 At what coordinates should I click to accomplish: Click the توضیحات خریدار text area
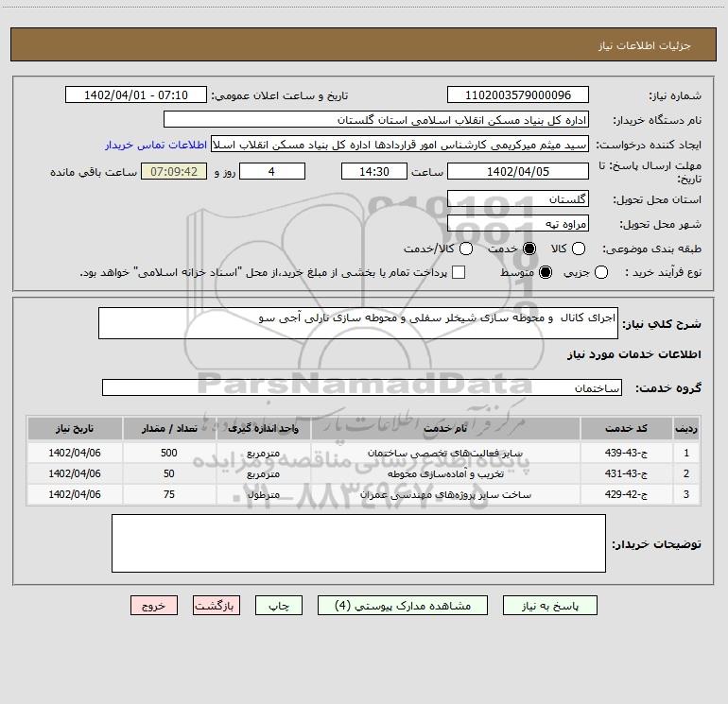[x=358, y=543]
